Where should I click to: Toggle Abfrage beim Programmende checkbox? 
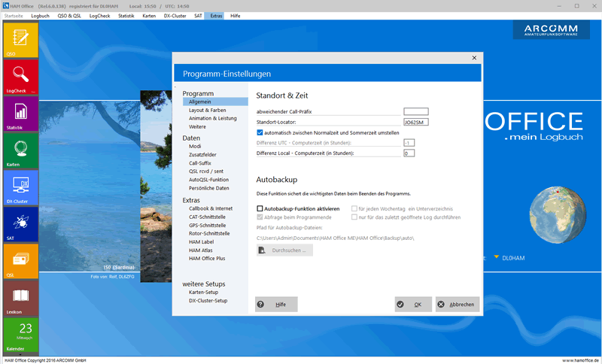pyautogui.click(x=260, y=217)
